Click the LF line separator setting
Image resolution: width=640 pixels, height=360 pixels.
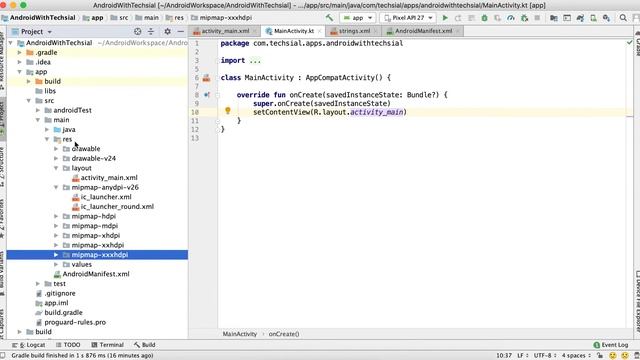522,356
